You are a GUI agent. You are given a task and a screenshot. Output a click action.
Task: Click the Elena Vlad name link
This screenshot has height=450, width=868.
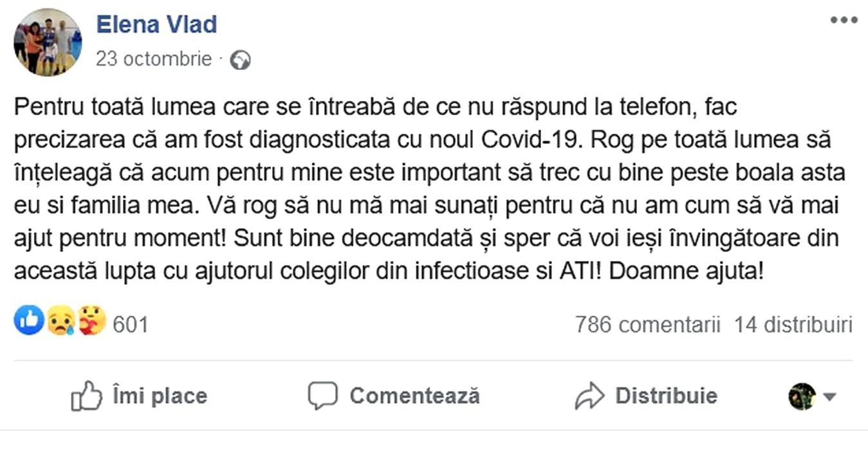[x=156, y=24]
